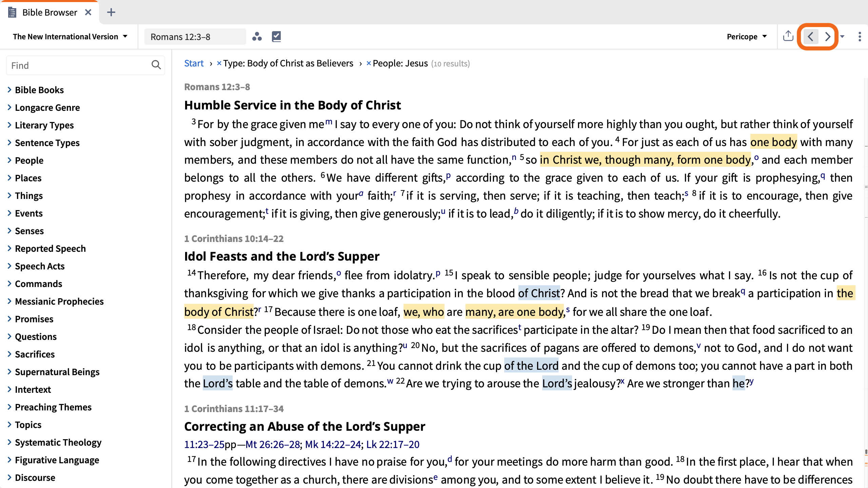Remove the People: Jesus filter

click(369, 63)
